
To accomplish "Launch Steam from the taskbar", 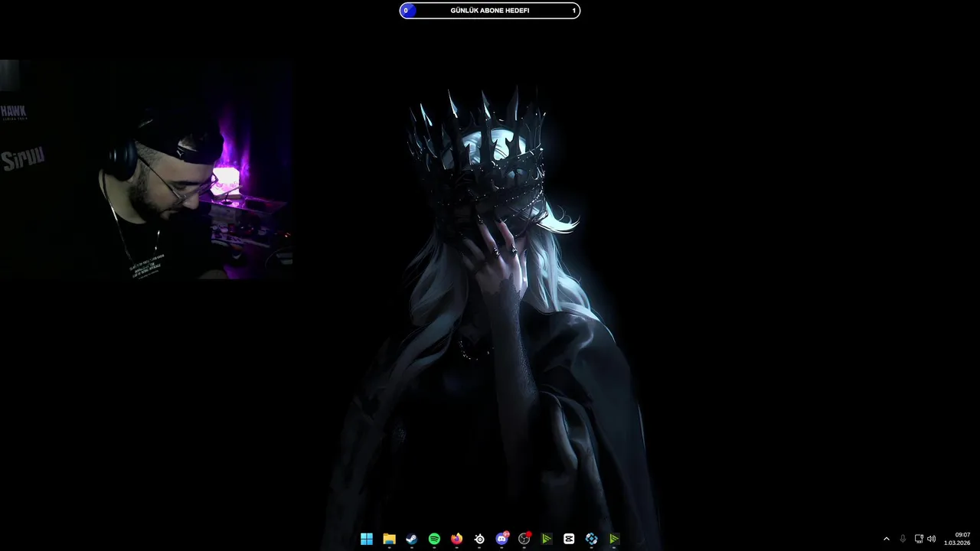I will tap(412, 539).
